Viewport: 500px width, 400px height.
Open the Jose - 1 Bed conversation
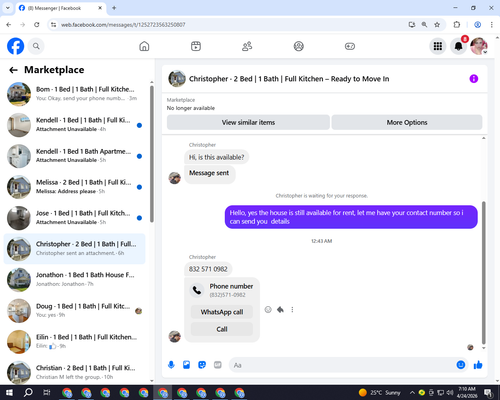point(75,218)
